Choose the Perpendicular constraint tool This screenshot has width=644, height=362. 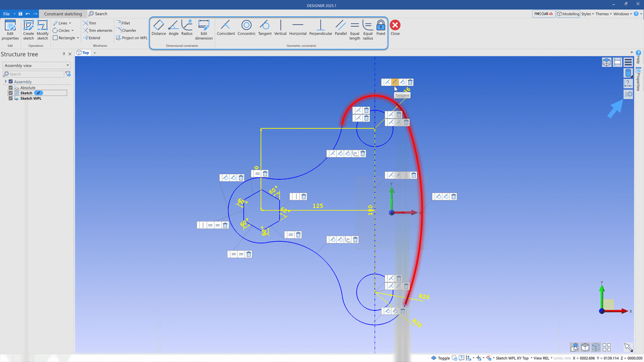(x=320, y=28)
